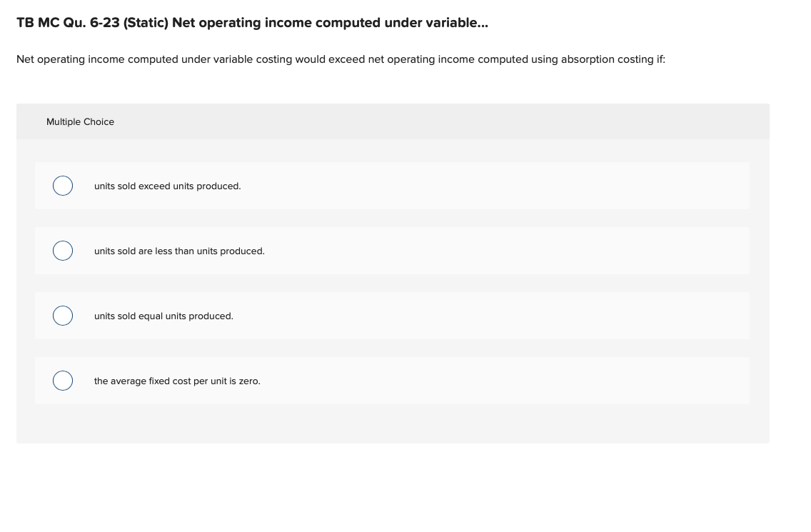Click the question prompt sentence about net operating income
The image size is (811, 532).
click(x=341, y=59)
